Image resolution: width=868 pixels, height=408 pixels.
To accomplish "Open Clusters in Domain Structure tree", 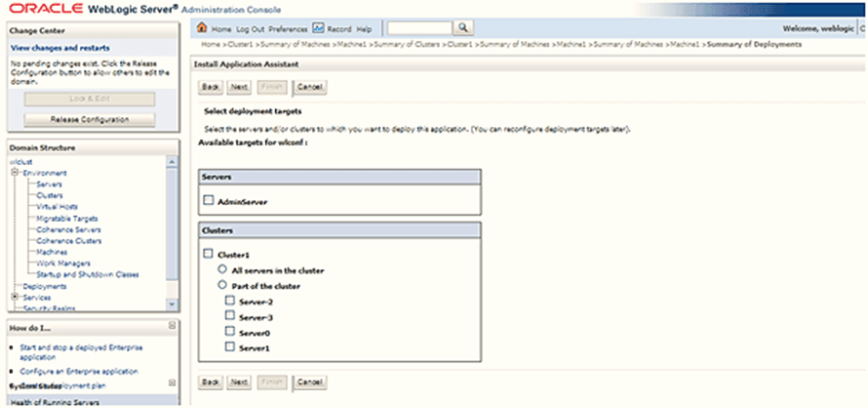I will (x=50, y=195).
